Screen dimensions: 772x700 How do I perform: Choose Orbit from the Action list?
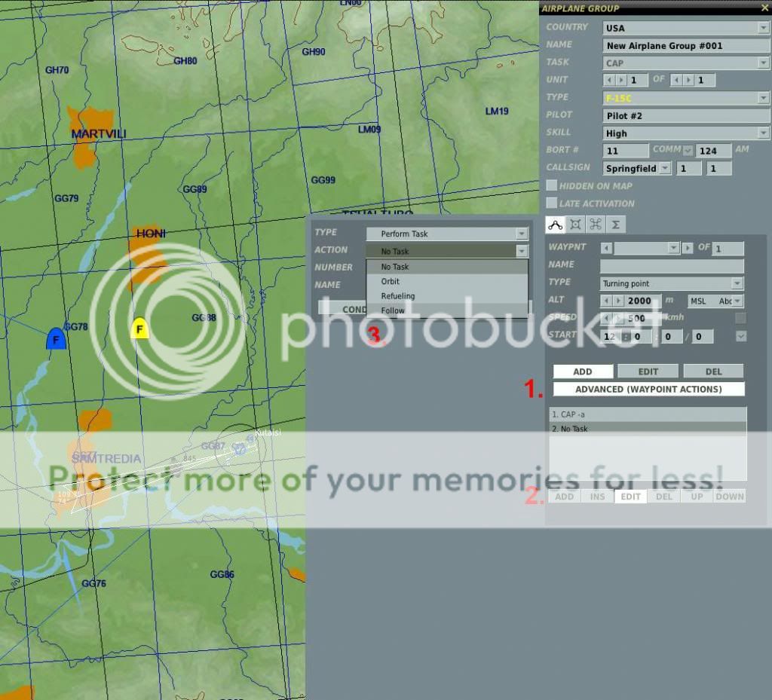tap(391, 281)
